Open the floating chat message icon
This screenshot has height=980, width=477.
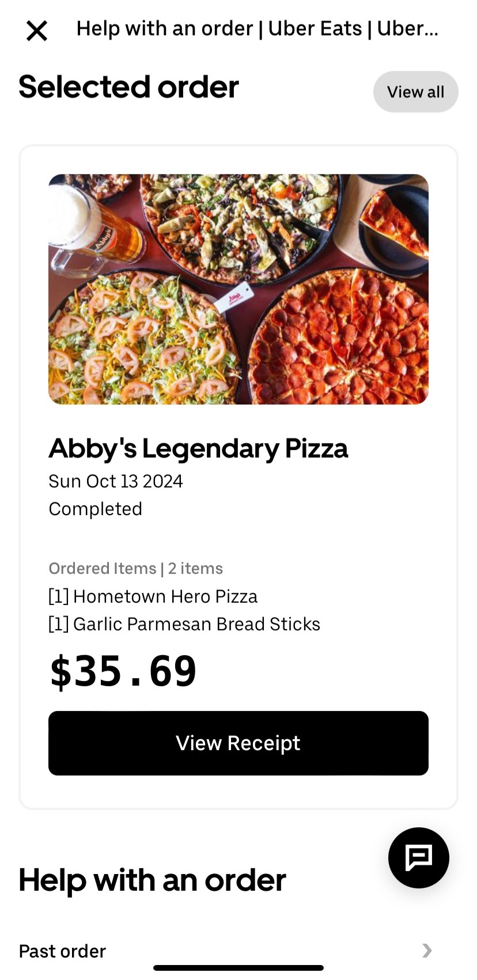pos(419,857)
